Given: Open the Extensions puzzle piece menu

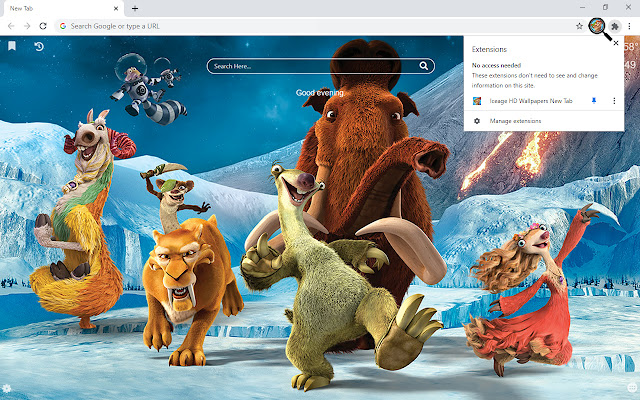Looking at the screenshot, I should [615, 27].
